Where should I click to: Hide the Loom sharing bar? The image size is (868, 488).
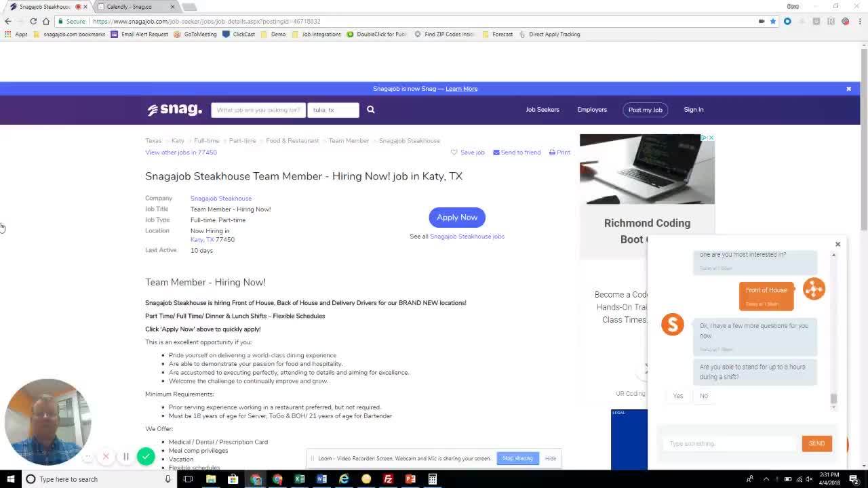pyautogui.click(x=551, y=458)
